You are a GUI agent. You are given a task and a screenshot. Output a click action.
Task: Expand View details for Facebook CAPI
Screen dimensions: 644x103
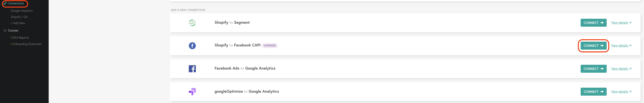(x=621, y=46)
